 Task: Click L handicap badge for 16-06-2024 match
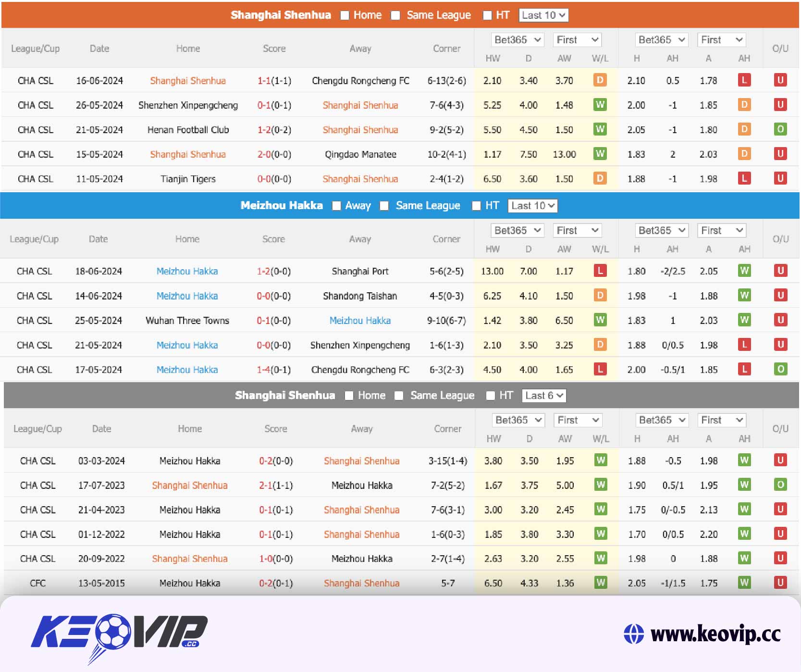tap(744, 80)
